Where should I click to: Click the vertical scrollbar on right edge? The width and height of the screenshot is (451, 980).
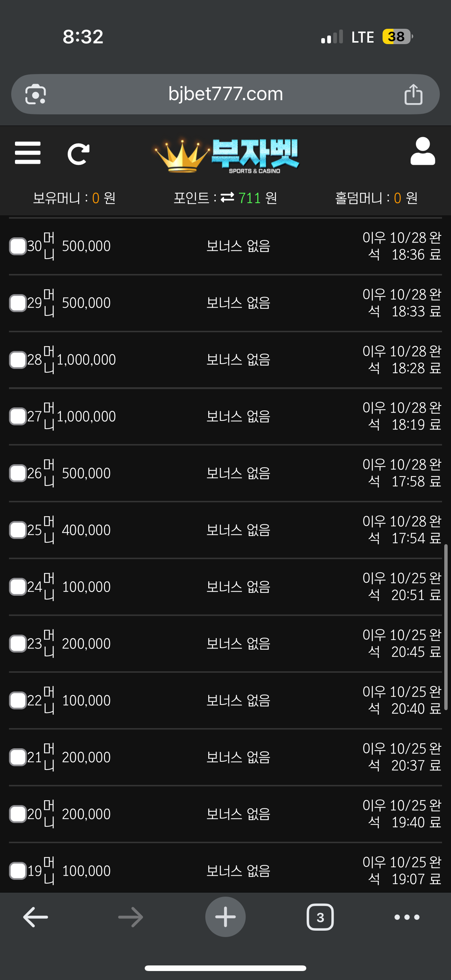pos(446,627)
